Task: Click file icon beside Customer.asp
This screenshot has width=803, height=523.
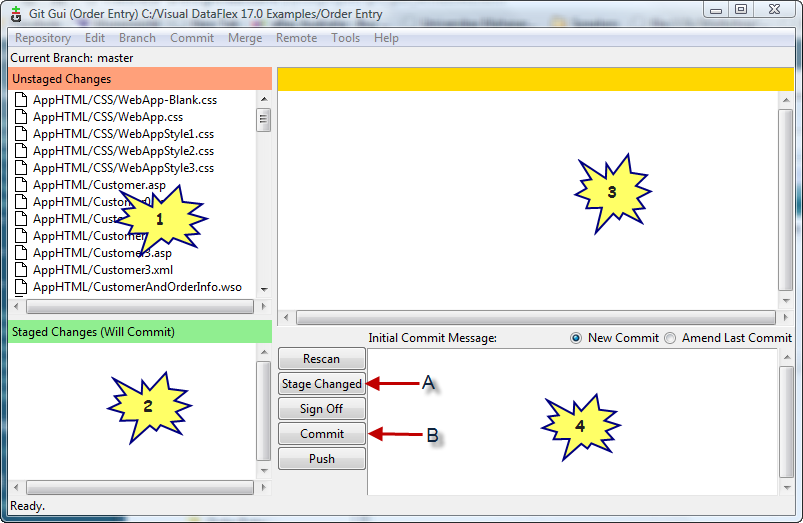Action: [x=22, y=185]
